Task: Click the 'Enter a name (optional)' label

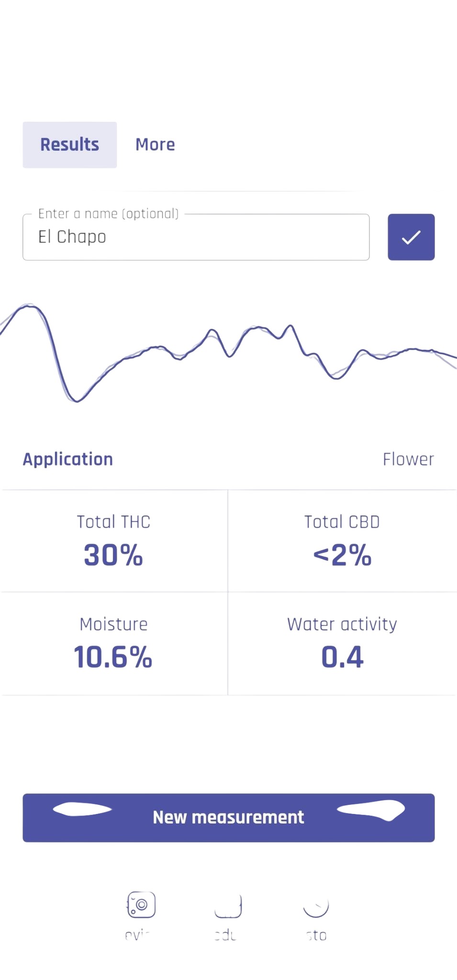Action: [109, 213]
